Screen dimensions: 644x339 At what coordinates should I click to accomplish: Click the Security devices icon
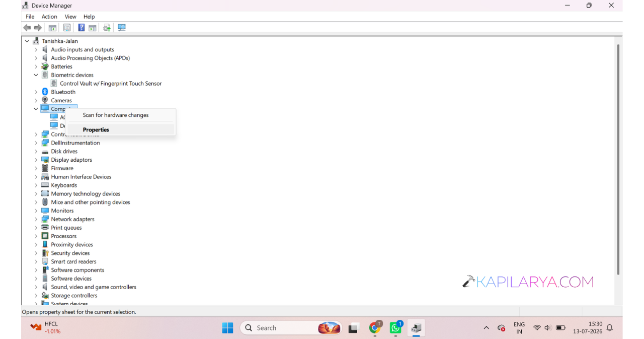pyautogui.click(x=45, y=253)
